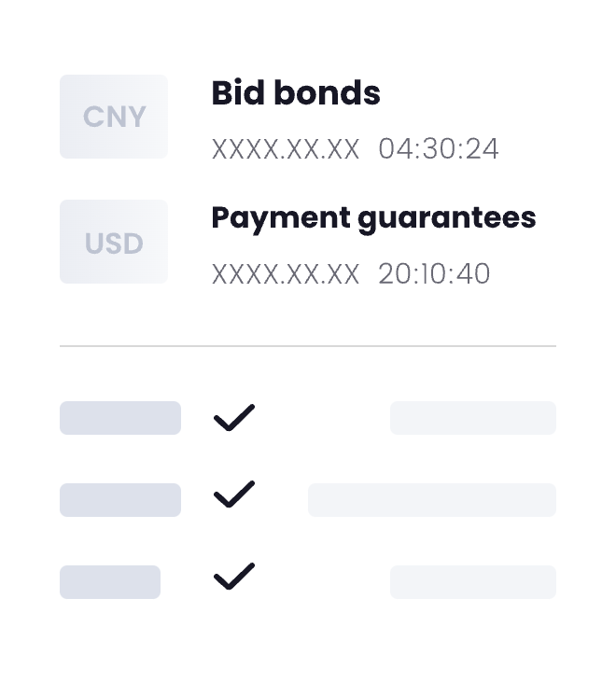The width and height of the screenshot is (616, 696).
Task: Click the 'guarantees' word in the second heading
Action: (x=447, y=220)
